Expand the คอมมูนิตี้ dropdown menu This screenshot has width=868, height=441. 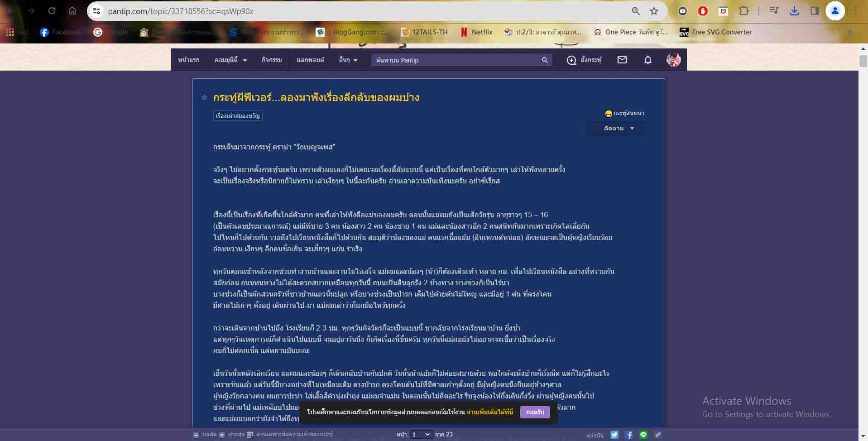[x=230, y=60]
